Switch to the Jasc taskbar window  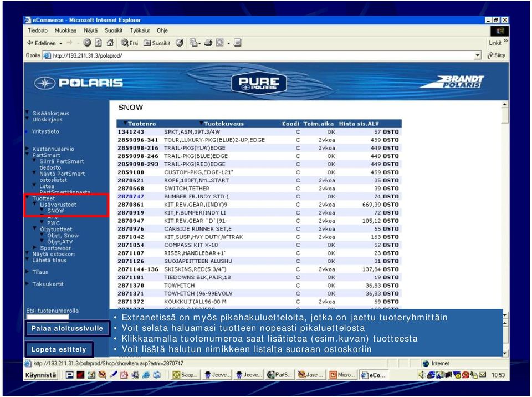[310, 375]
